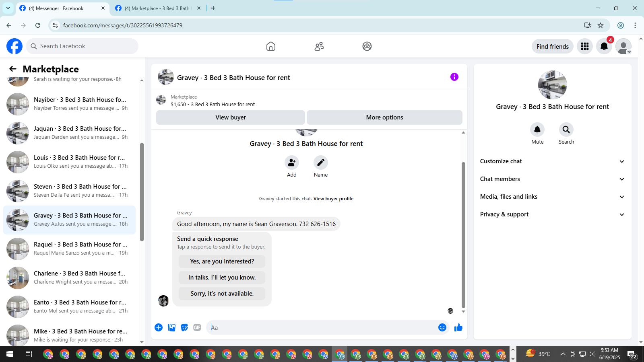Reload the page in browser toolbar
The height and width of the screenshot is (362, 644).
tap(38, 25)
